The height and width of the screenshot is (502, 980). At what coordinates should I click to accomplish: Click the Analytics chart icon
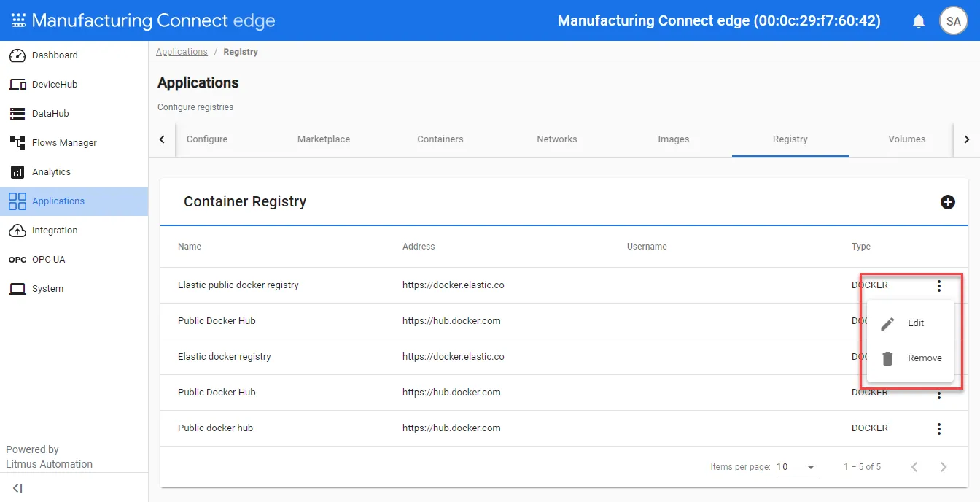click(x=17, y=172)
